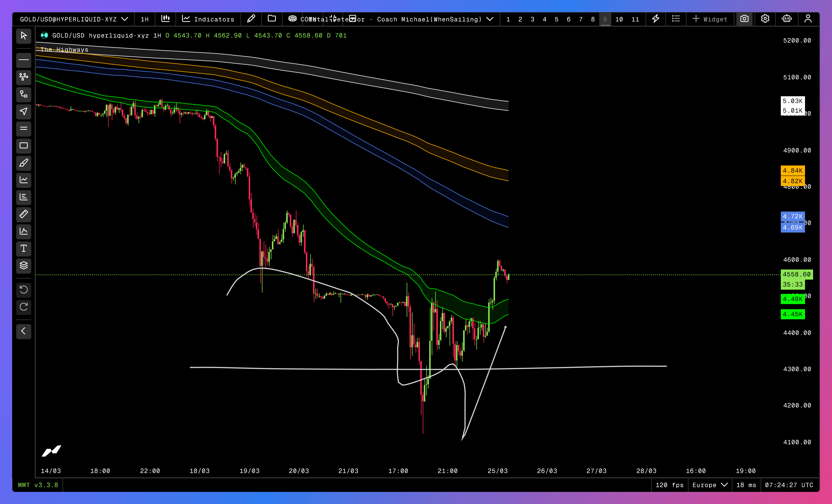Expand the layout name dropdown chevron
This screenshot has height=504, width=832.
point(490,19)
